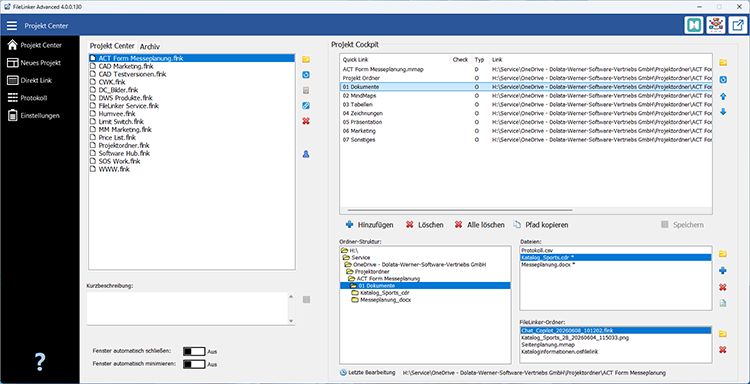Click the archive box icon beside project list
Image resolution: width=750 pixels, height=384 pixels.
point(306,90)
